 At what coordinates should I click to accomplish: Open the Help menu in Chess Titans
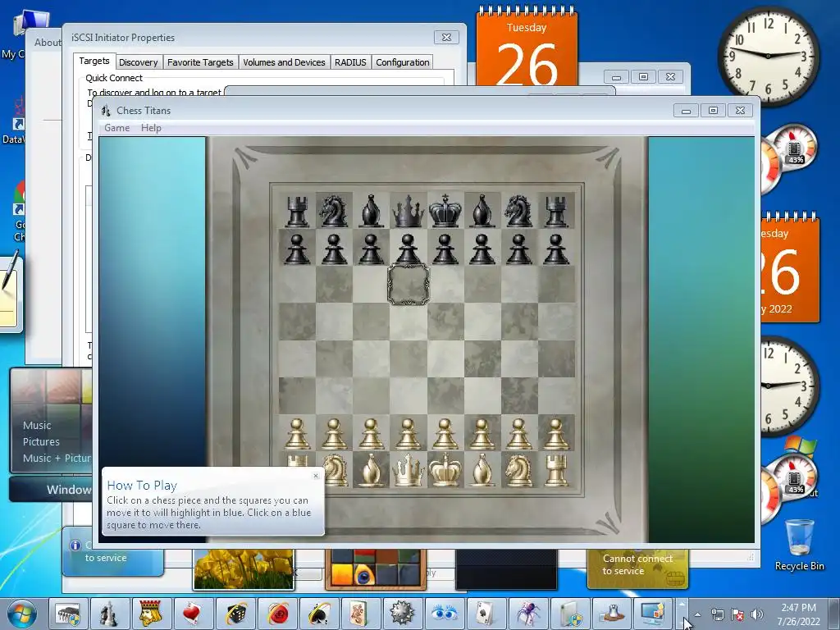[x=151, y=127]
